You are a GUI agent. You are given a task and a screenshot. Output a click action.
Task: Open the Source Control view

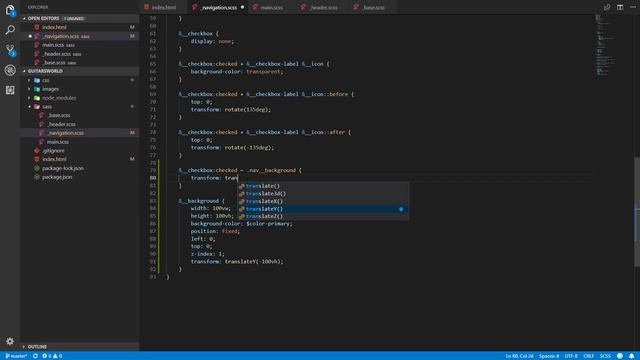click(10, 50)
